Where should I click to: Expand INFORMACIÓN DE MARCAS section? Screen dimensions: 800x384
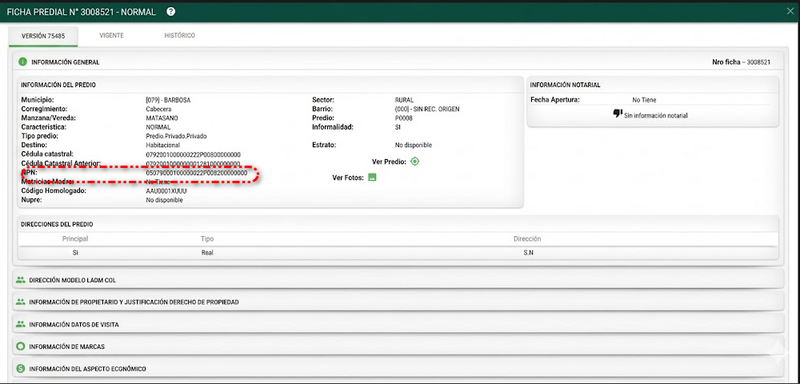coord(397,346)
